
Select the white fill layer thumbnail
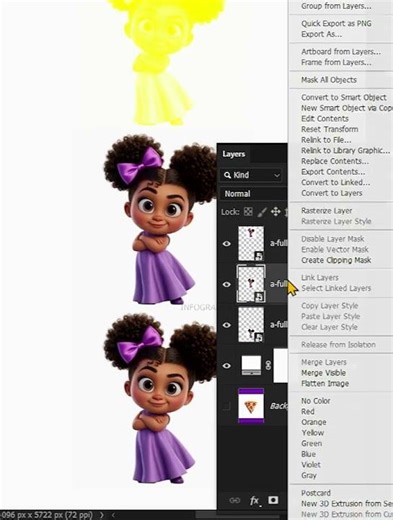251,365
